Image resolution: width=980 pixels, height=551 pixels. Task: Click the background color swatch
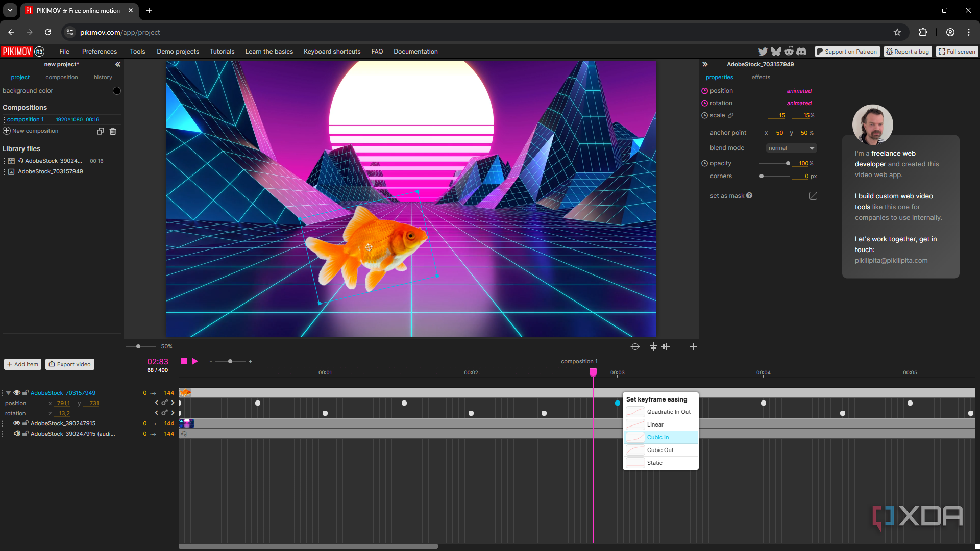[x=117, y=91]
